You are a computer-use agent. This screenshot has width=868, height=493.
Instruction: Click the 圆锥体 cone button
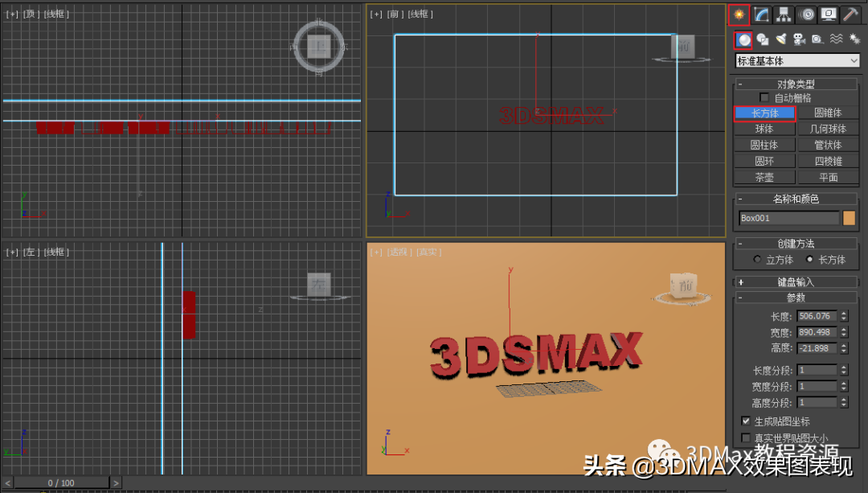828,113
